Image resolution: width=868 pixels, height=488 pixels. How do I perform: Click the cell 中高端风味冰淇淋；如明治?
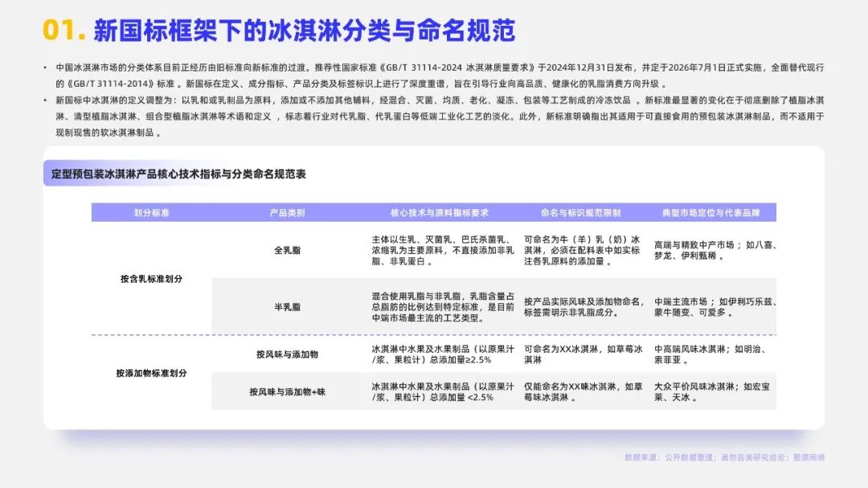coord(710,355)
